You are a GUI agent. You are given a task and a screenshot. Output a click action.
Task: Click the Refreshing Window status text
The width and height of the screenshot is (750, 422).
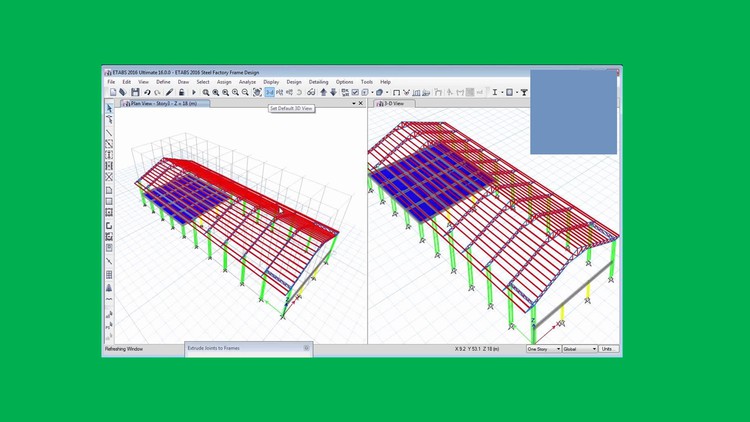(124, 349)
